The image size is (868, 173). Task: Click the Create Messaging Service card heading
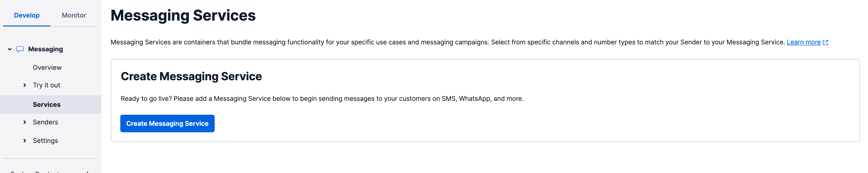(191, 76)
